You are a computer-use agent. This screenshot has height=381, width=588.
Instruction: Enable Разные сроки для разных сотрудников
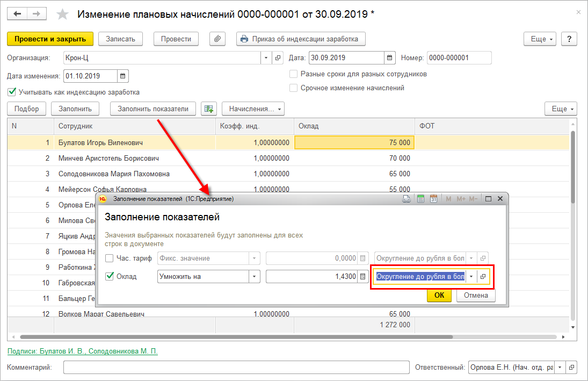(293, 74)
